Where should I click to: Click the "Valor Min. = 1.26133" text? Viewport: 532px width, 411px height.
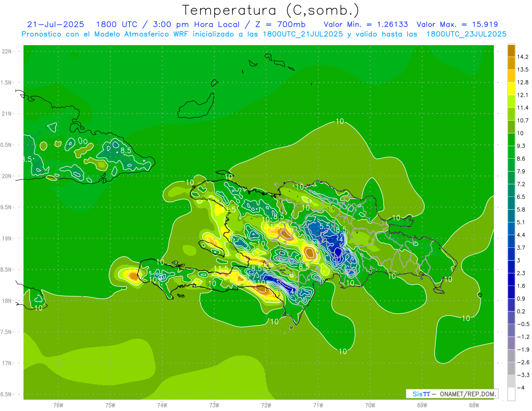(366, 24)
